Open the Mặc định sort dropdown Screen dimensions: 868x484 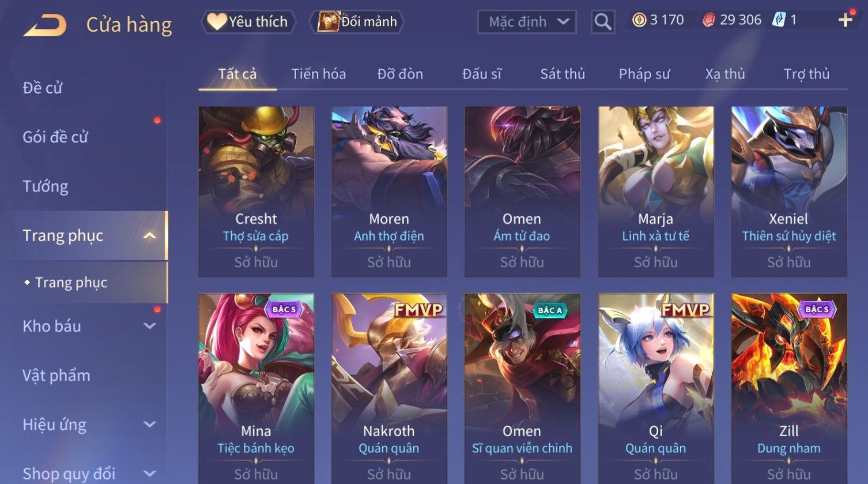pyautogui.click(x=527, y=22)
